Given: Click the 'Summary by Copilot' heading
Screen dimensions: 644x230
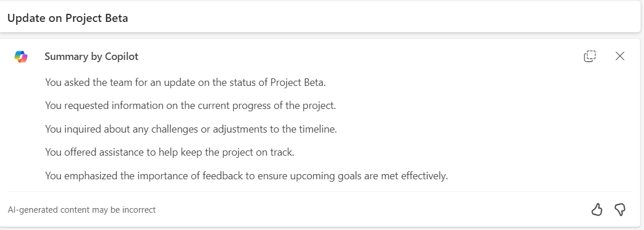Looking at the screenshot, I should click(x=91, y=56).
